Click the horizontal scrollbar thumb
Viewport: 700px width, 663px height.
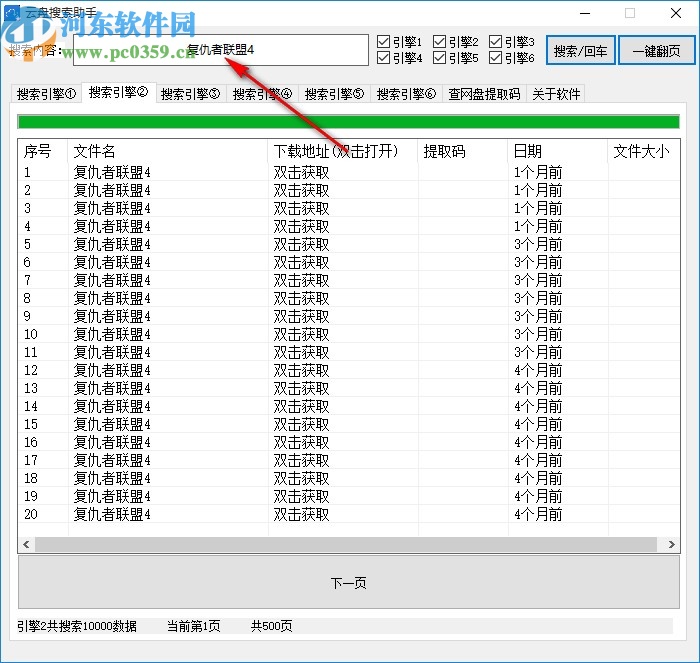point(346,544)
